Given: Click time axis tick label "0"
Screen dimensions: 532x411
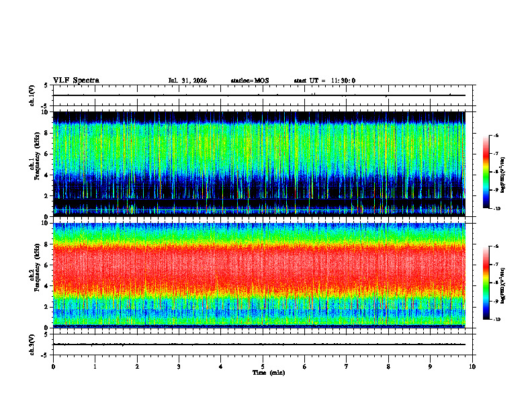Looking at the screenshot, I should click(53, 367).
